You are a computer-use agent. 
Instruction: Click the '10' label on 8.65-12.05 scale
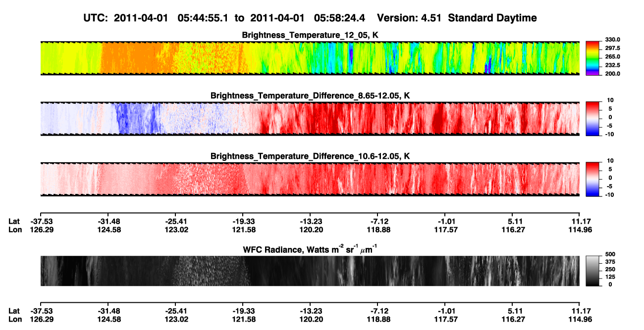coord(611,100)
